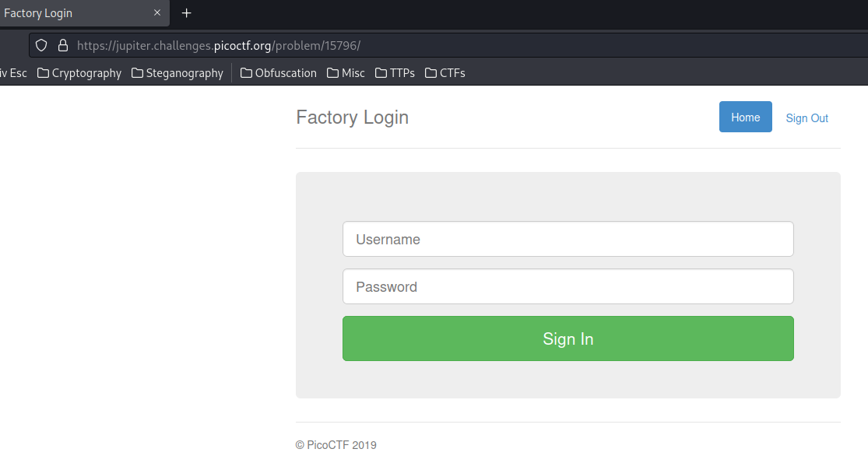
Task: Click the green Sign In button
Action: (x=568, y=338)
